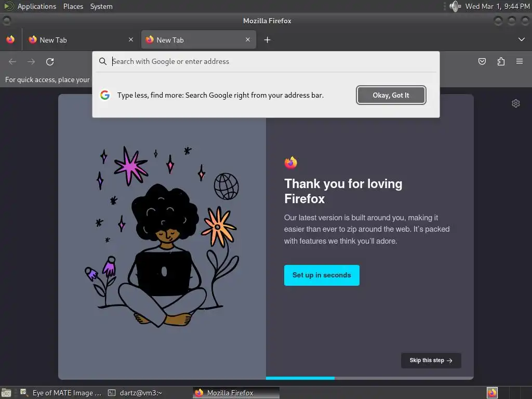This screenshot has height=399, width=532.
Task: Go back with the back arrow
Action: click(12, 61)
